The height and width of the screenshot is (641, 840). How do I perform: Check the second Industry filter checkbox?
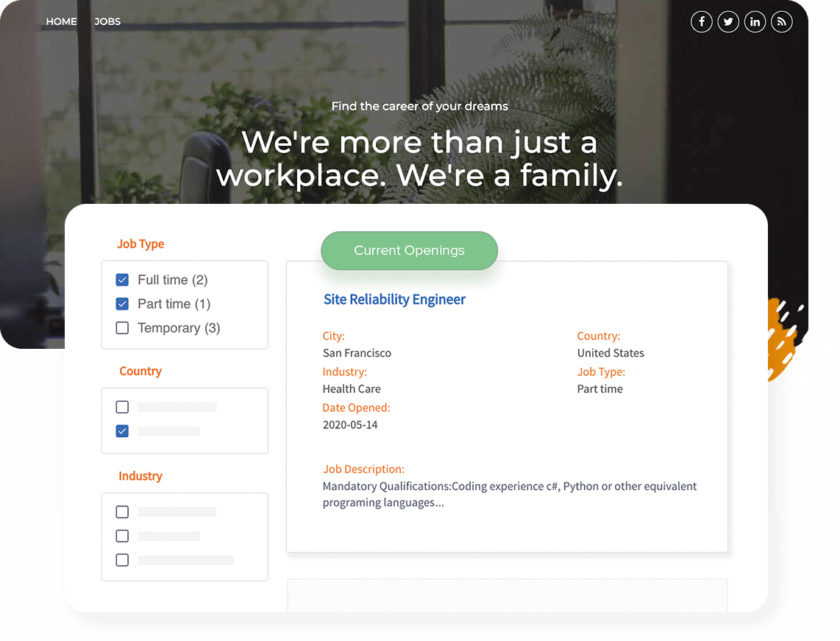point(122,536)
